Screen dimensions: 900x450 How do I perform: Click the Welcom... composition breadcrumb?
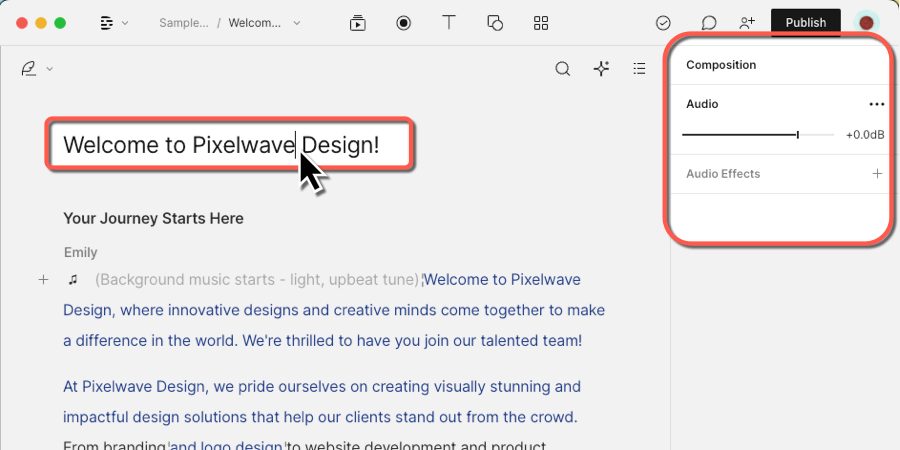tap(255, 23)
